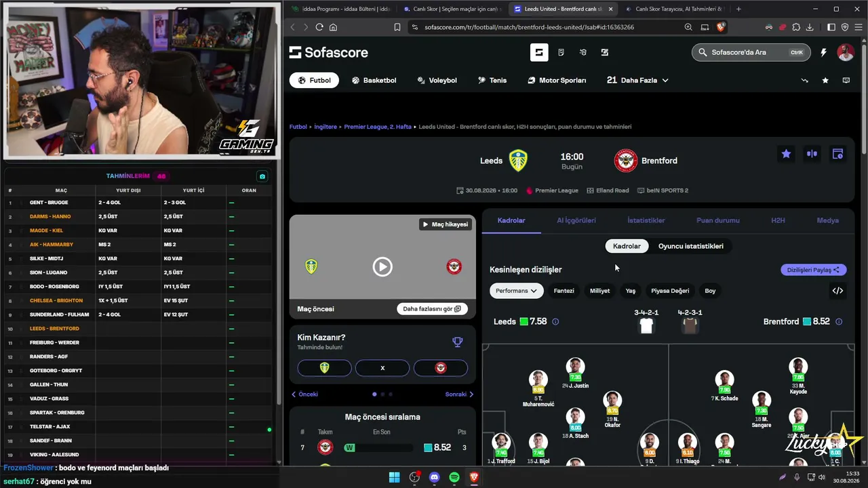Reload the page in the browser
The width and height of the screenshot is (868, 488).
pos(319,27)
